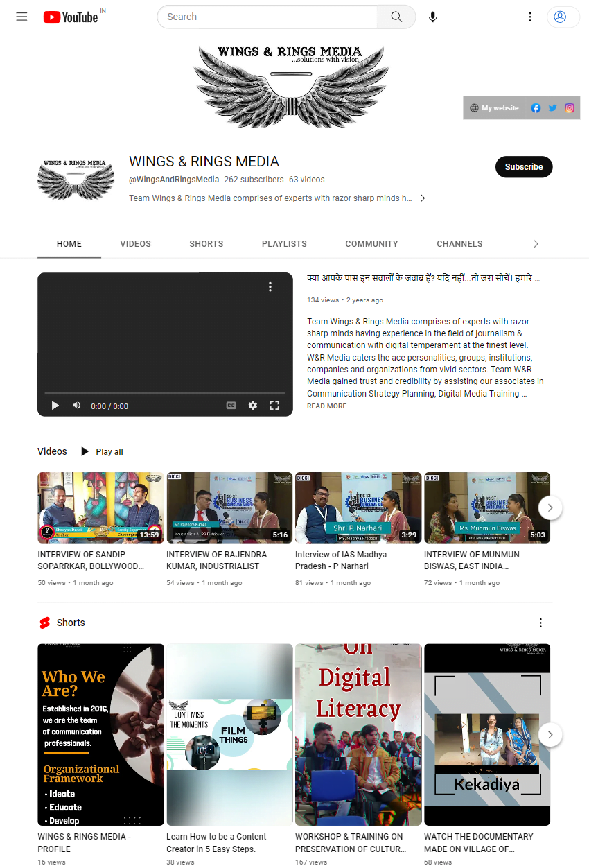Open 'Learn How to be a Content Creator' title

(216, 842)
